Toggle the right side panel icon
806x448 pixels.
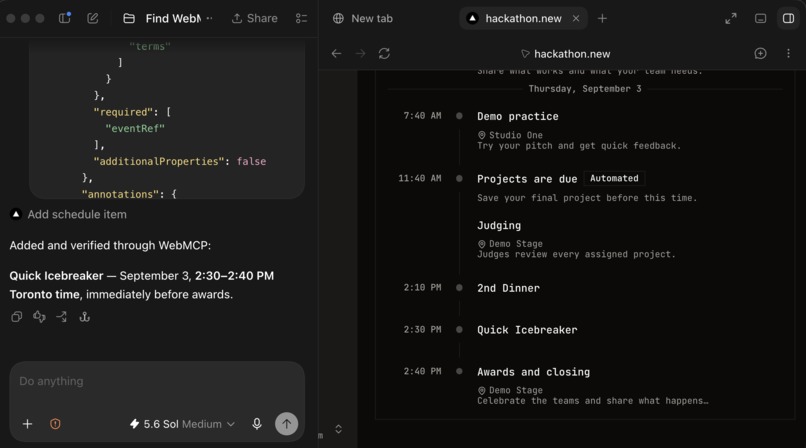788,18
